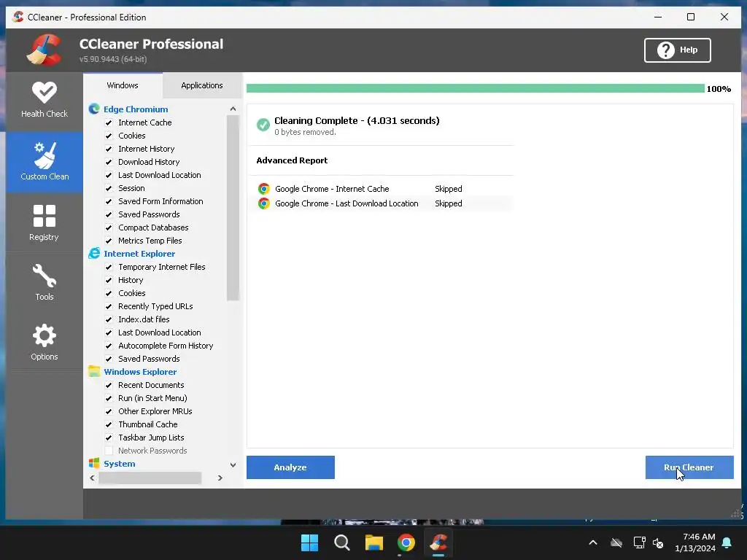Click the Compact Databases item

point(153,227)
